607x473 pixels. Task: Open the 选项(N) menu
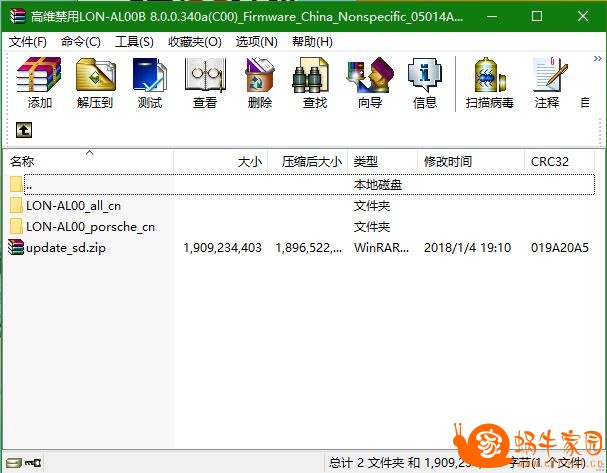tap(257, 41)
